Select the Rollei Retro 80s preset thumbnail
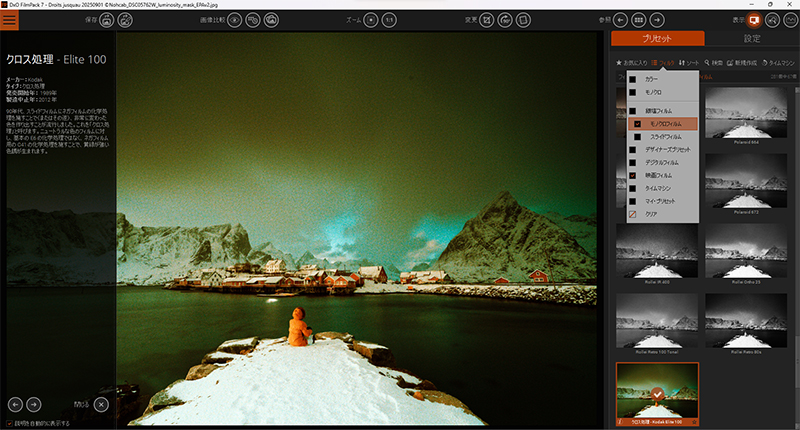The image size is (800, 430). point(746,321)
